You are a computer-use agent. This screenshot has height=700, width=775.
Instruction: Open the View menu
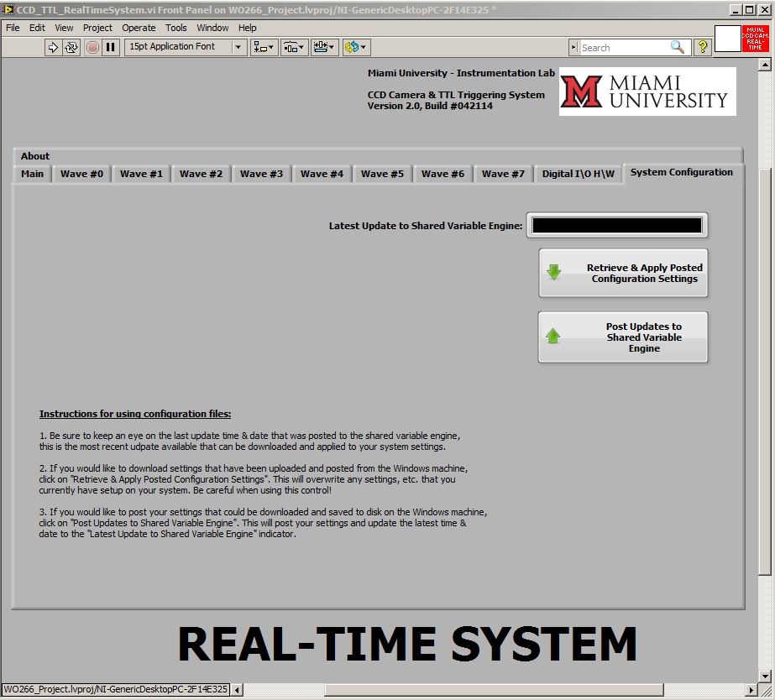tap(64, 28)
